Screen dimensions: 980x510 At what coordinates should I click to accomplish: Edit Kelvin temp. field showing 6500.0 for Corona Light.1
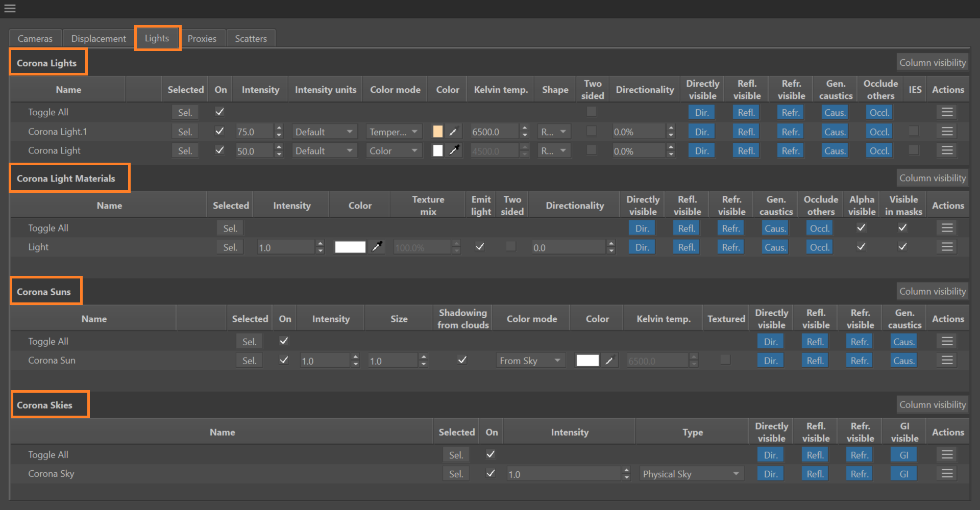pos(495,132)
